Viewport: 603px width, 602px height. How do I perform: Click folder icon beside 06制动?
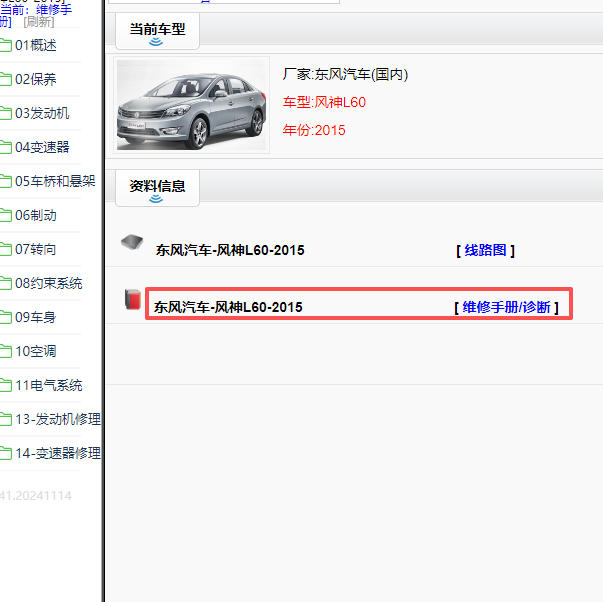[6, 215]
